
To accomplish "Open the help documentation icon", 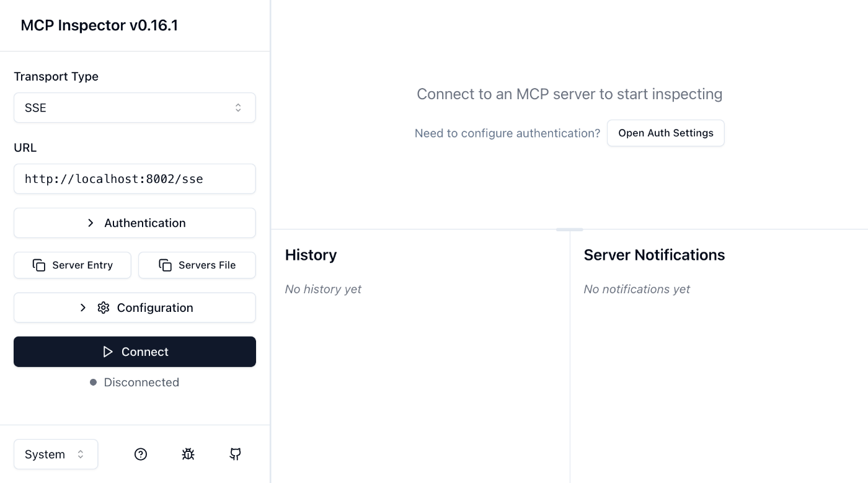I will point(141,454).
